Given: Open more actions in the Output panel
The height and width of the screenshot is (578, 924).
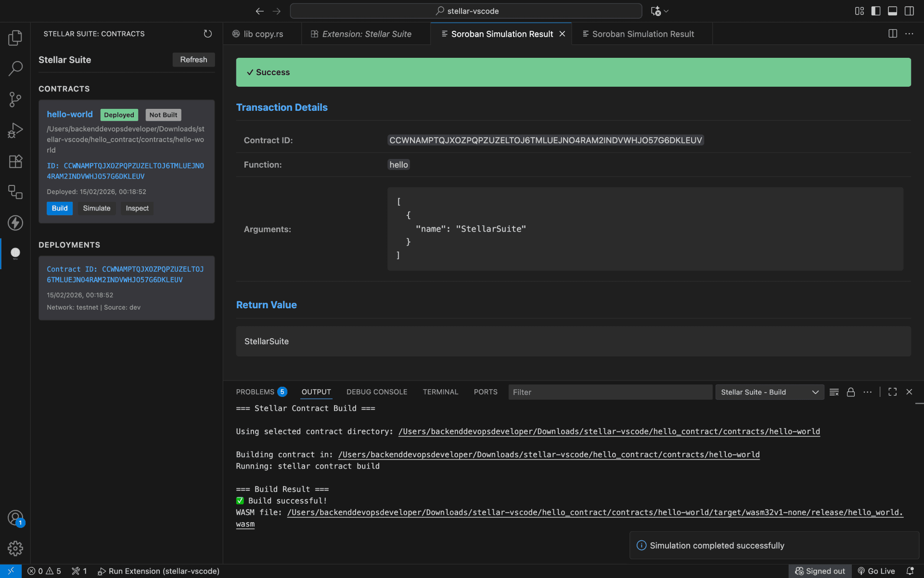Looking at the screenshot, I should 868,392.
